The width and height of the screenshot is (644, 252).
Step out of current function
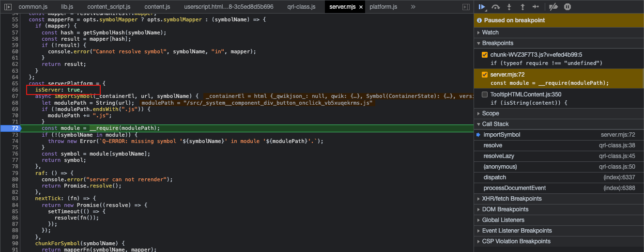pos(522,7)
